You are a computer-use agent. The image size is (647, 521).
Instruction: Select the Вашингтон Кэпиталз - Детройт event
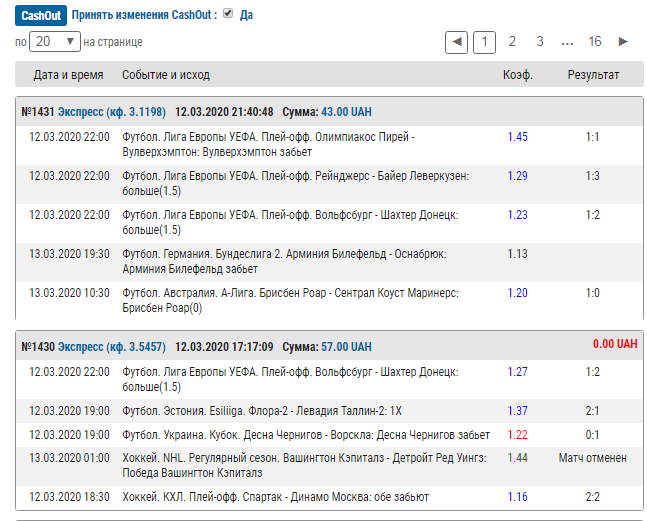pyautogui.click(x=304, y=465)
